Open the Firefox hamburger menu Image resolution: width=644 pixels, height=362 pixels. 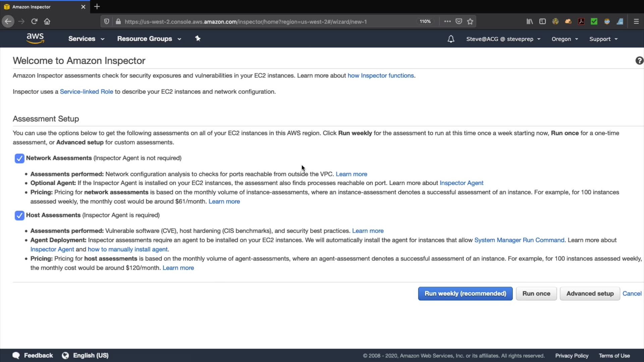tap(636, 21)
